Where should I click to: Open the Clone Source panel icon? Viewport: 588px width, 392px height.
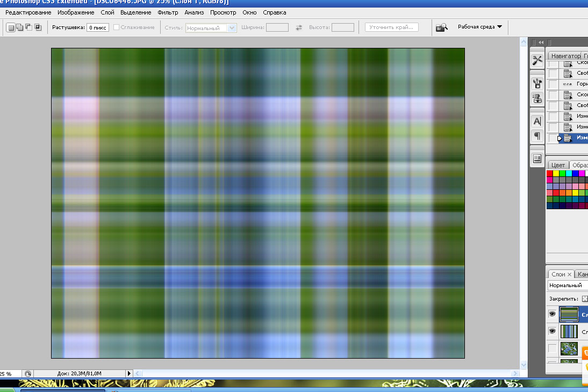(x=537, y=98)
